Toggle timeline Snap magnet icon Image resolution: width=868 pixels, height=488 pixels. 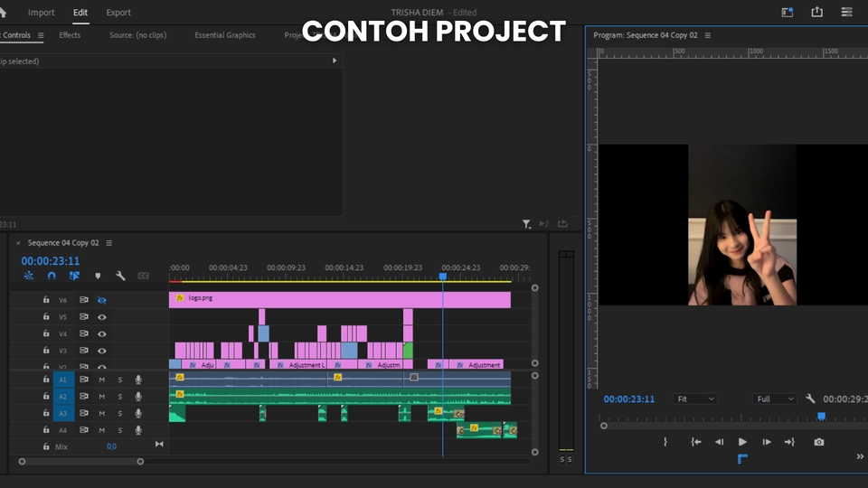(52, 276)
